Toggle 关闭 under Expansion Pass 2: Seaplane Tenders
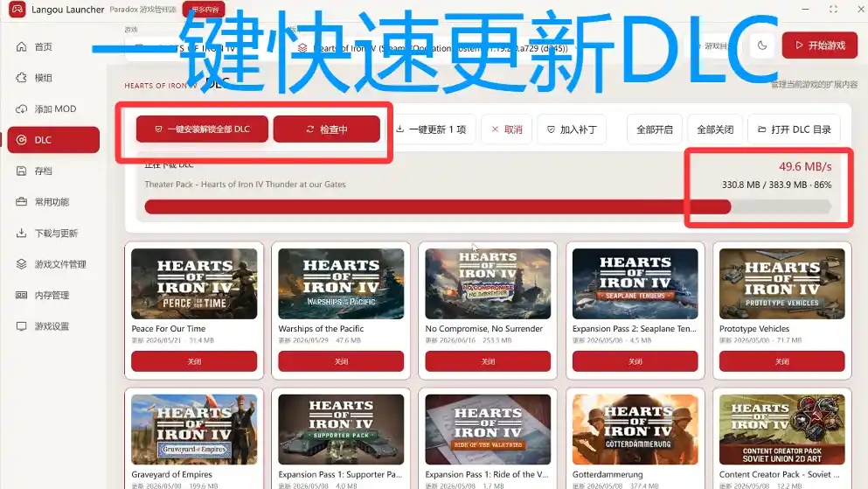 point(635,361)
